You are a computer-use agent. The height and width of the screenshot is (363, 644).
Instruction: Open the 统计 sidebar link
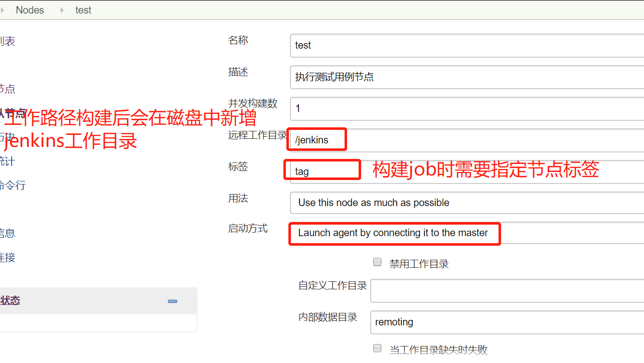click(x=7, y=161)
